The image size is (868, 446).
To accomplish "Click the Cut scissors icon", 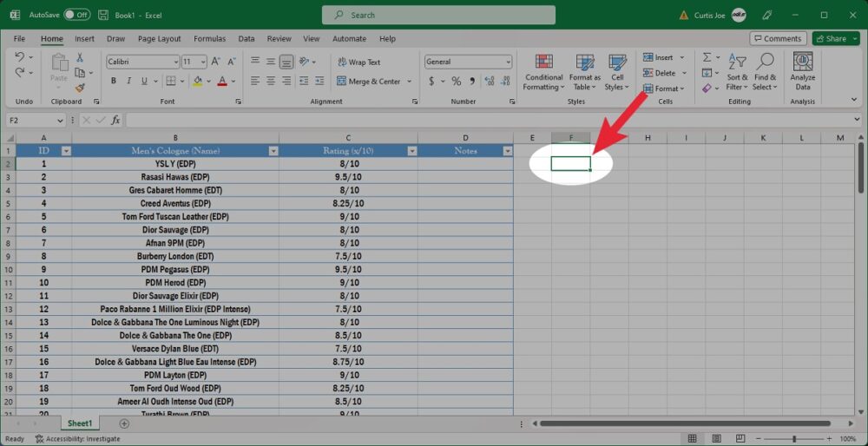I will 80,57.
